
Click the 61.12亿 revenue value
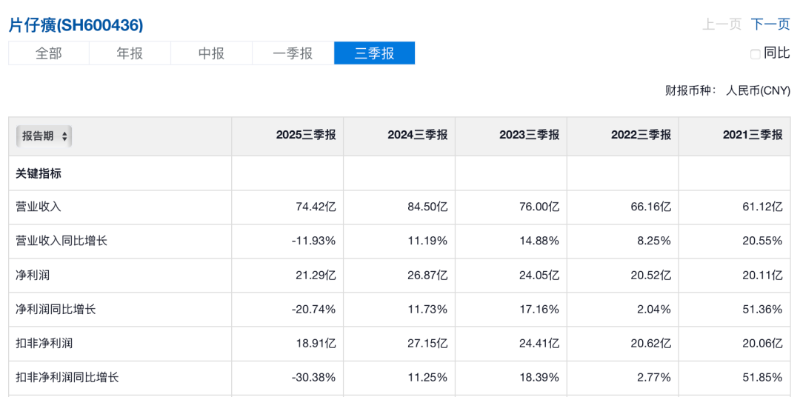coord(762,207)
